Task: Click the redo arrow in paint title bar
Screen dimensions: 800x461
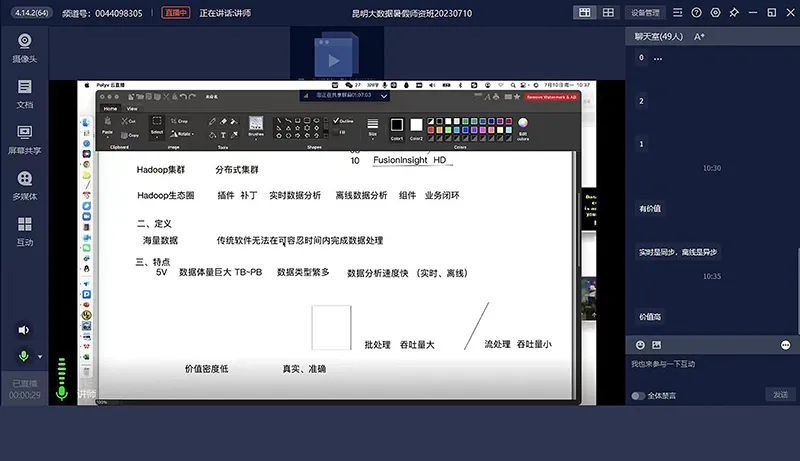Action: tap(192, 96)
